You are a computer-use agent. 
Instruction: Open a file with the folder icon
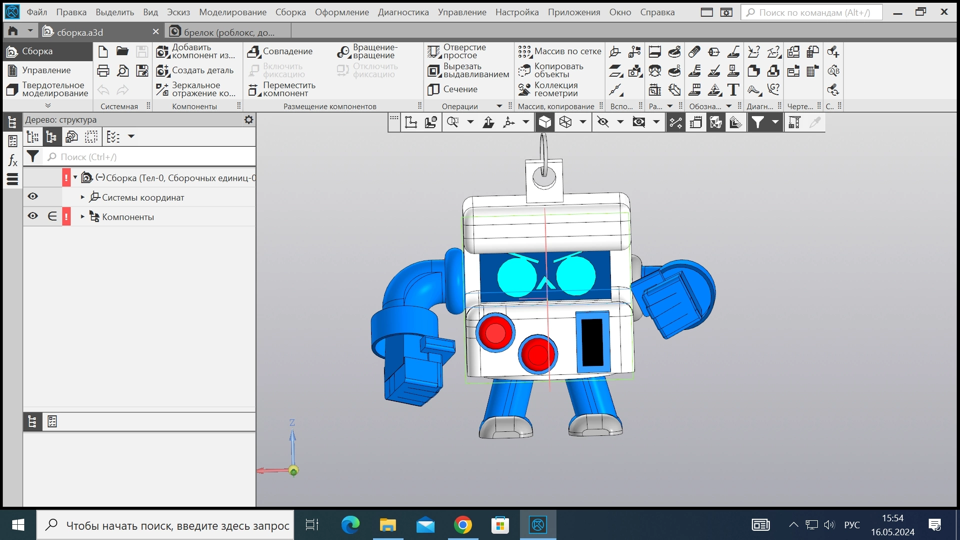click(122, 51)
